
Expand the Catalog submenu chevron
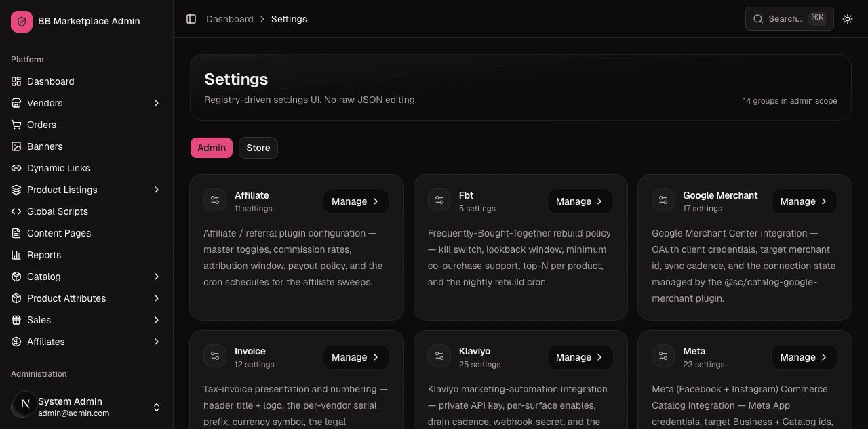point(157,277)
